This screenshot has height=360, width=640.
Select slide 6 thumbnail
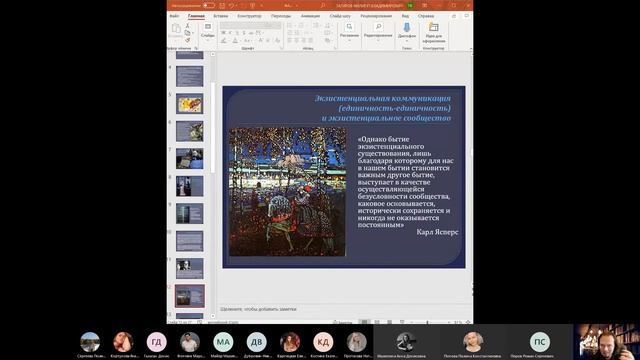point(189,131)
